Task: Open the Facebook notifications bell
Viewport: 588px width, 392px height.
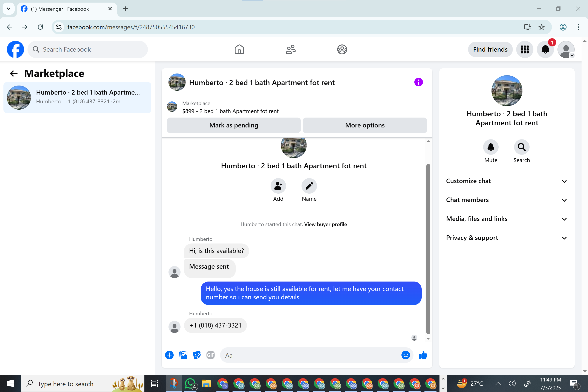Action: (545, 49)
